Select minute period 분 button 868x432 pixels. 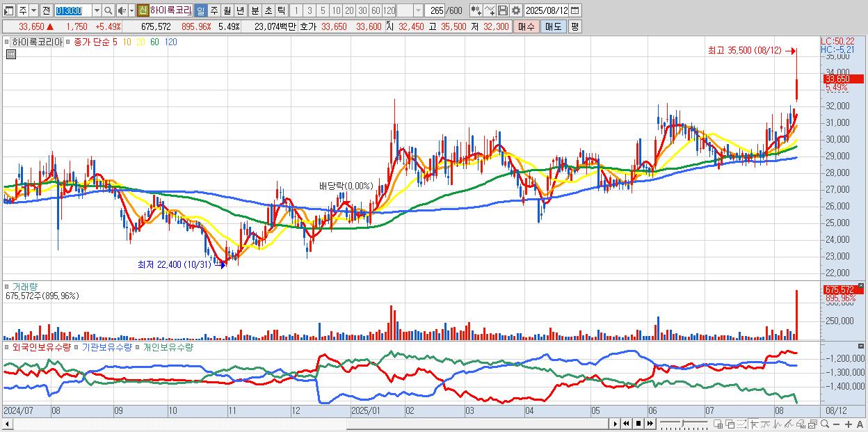click(x=255, y=10)
